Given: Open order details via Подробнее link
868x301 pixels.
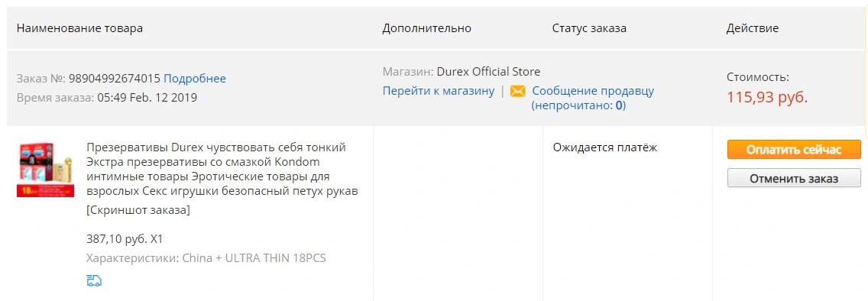Looking at the screenshot, I should pos(195,79).
